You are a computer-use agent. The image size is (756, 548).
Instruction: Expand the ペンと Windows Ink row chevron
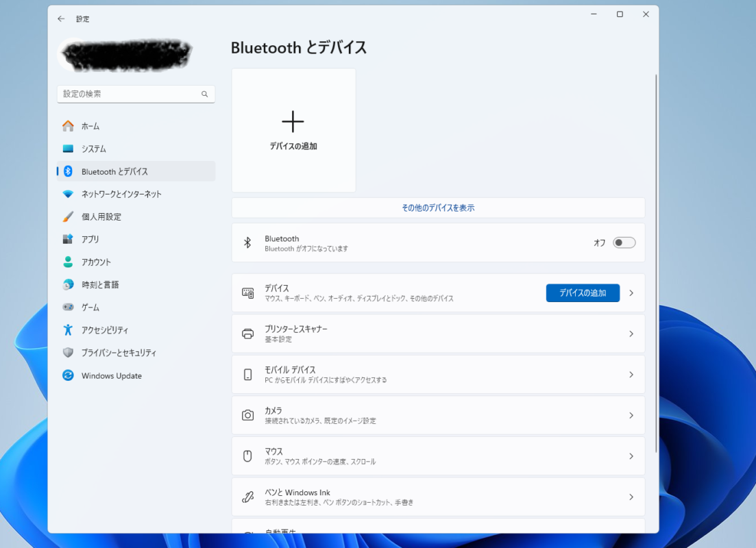pos(631,497)
